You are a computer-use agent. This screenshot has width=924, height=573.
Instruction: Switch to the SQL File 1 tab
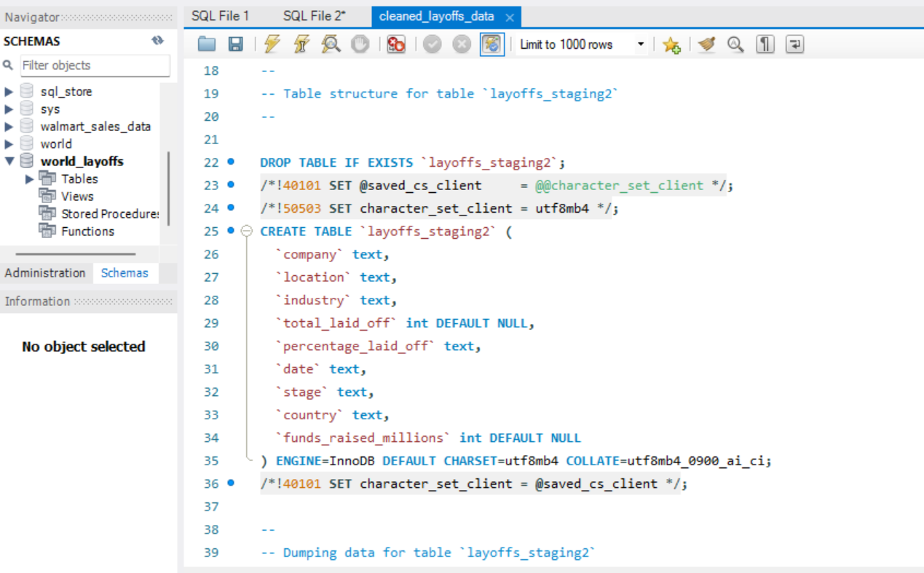(221, 16)
